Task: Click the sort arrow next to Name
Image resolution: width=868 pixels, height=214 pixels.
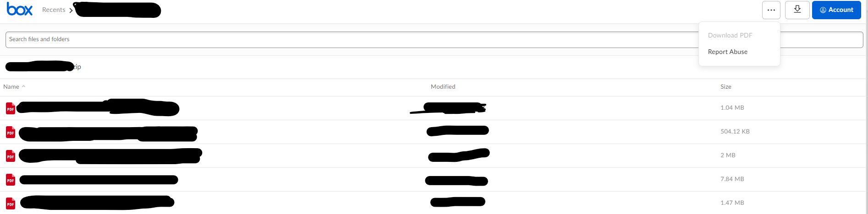Action: click(x=24, y=86)
